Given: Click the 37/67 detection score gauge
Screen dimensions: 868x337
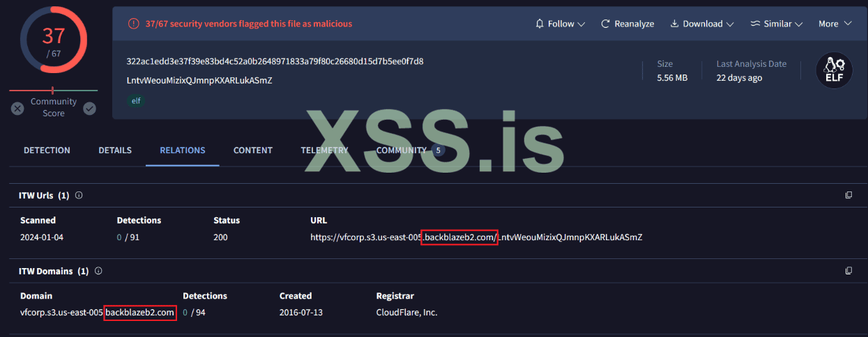Looking at the screenshot, I should 53,41.
